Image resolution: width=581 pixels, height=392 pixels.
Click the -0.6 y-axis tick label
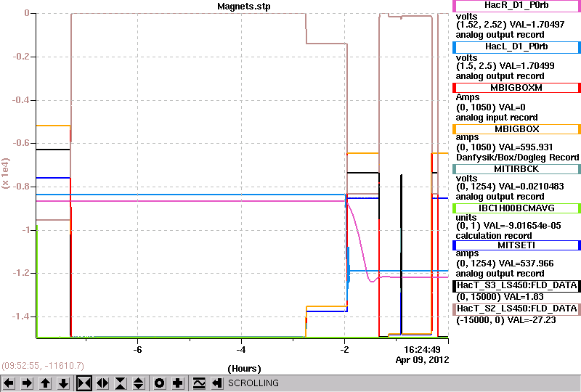tap(21, 143)
